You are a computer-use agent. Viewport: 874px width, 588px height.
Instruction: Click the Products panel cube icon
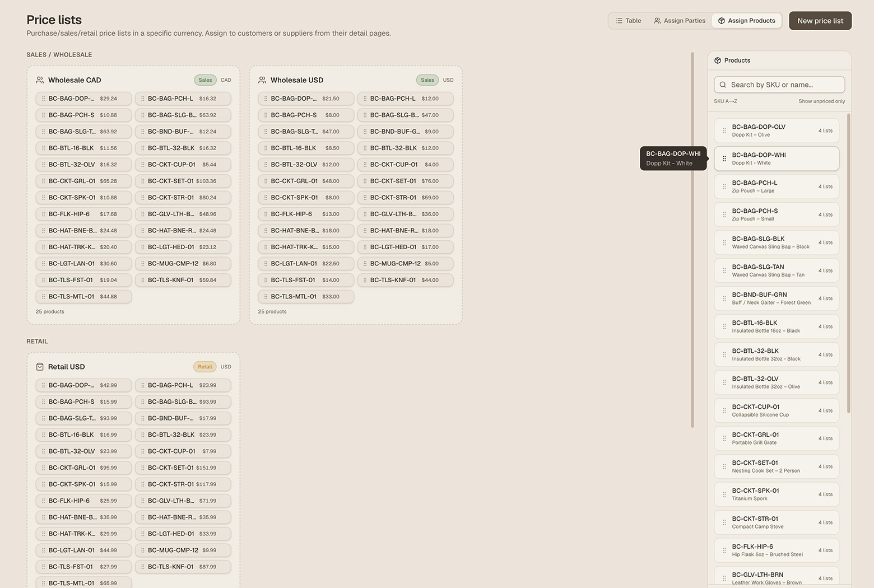718,60
